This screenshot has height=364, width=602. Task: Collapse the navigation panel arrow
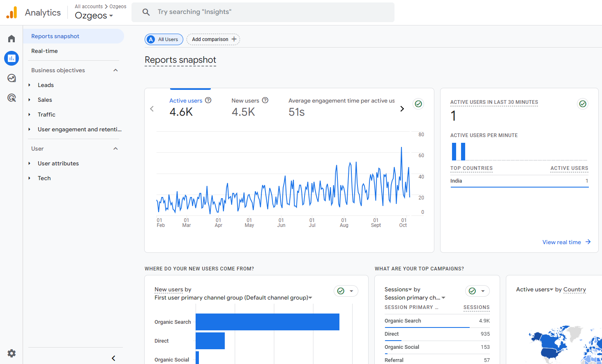(x=113, y=358)
